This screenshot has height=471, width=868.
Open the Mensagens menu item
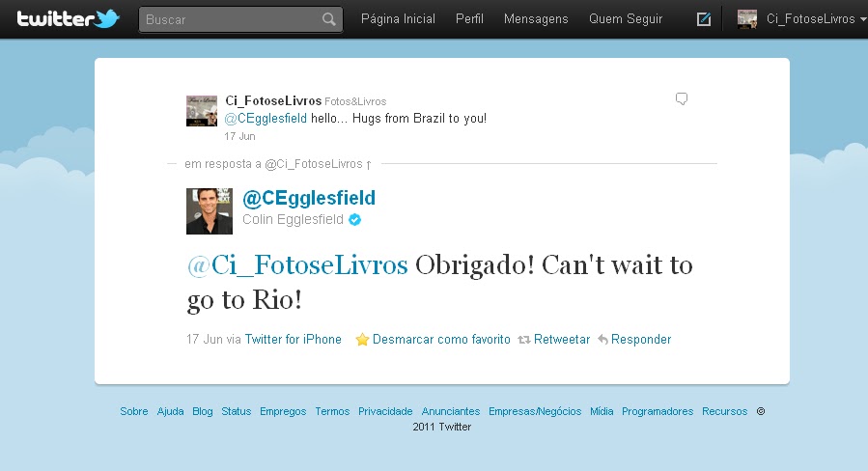pyautogui.click(x=536, y=19)
